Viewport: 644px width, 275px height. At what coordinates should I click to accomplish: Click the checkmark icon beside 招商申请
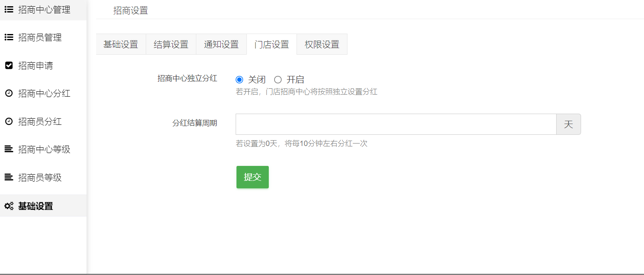[9, 66]
